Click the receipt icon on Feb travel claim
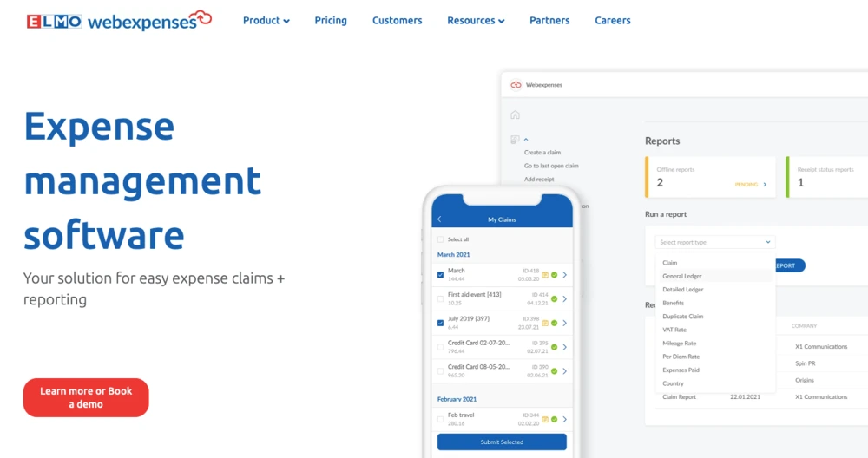 point(545,419)
